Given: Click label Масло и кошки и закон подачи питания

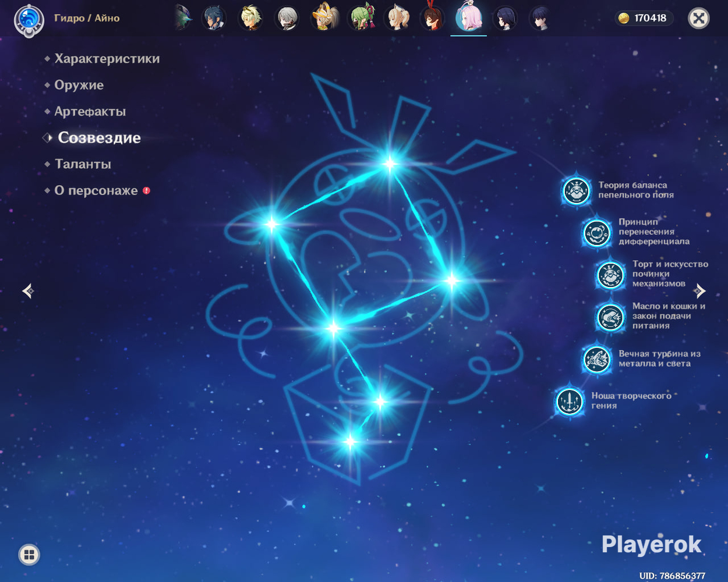Looking at the screenshot, I should click(x=669, y=316).
